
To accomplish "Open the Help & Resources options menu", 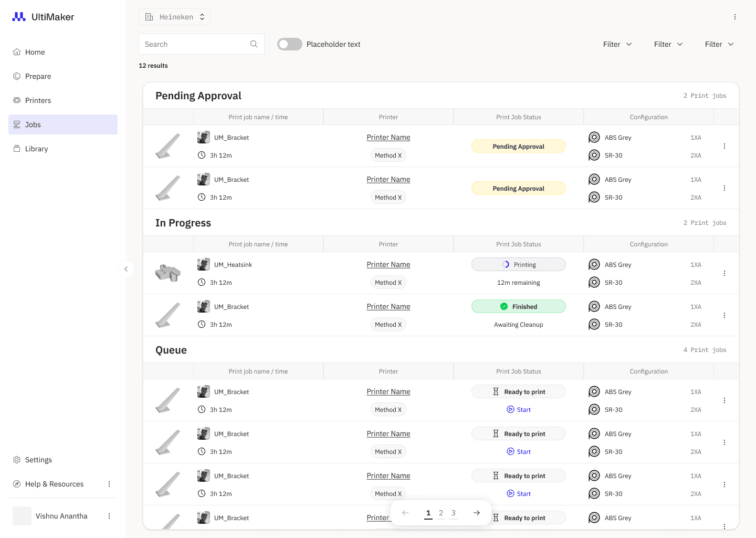I will pyautogui.click(x=109, y=484).
